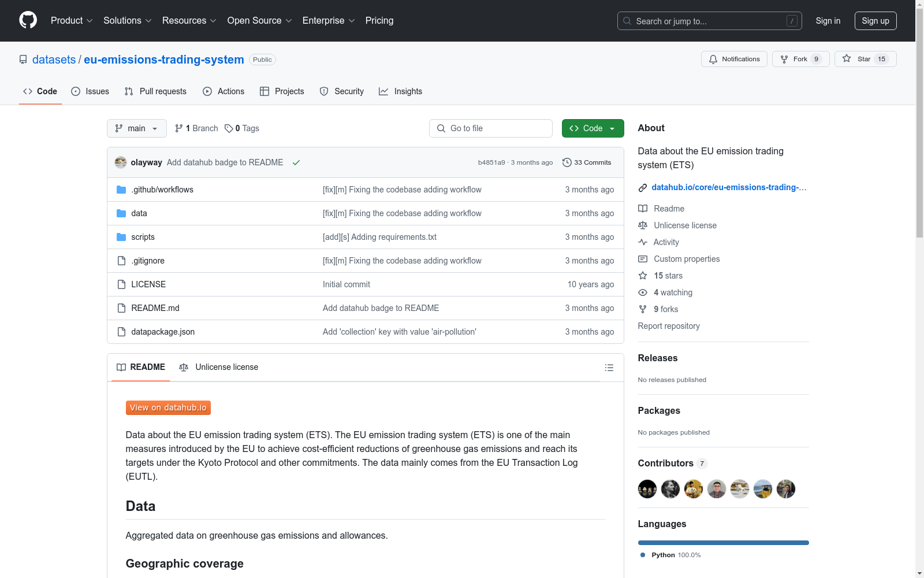Click the datahub.io link in About
This screenshot has width=924, height=578.
coord(729,187)
